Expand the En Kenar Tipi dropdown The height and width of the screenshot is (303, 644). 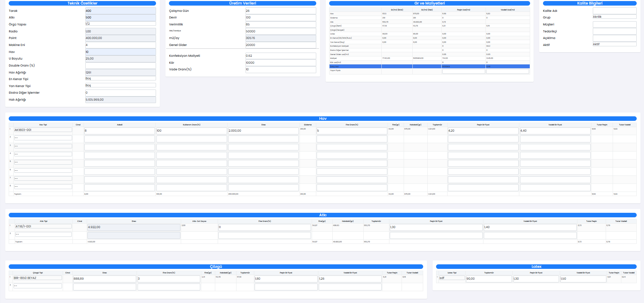[120, 79]
